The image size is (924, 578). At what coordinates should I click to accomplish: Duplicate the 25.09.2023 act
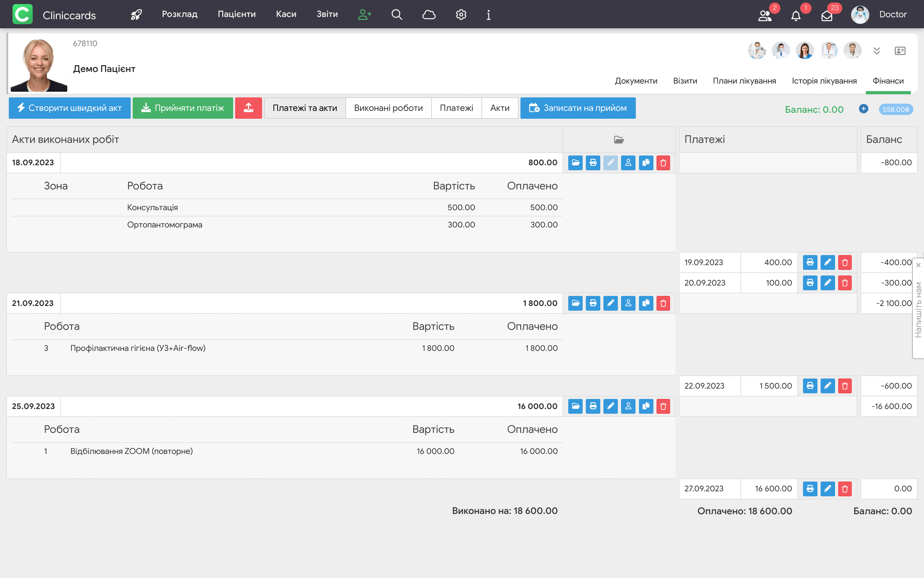646,406
